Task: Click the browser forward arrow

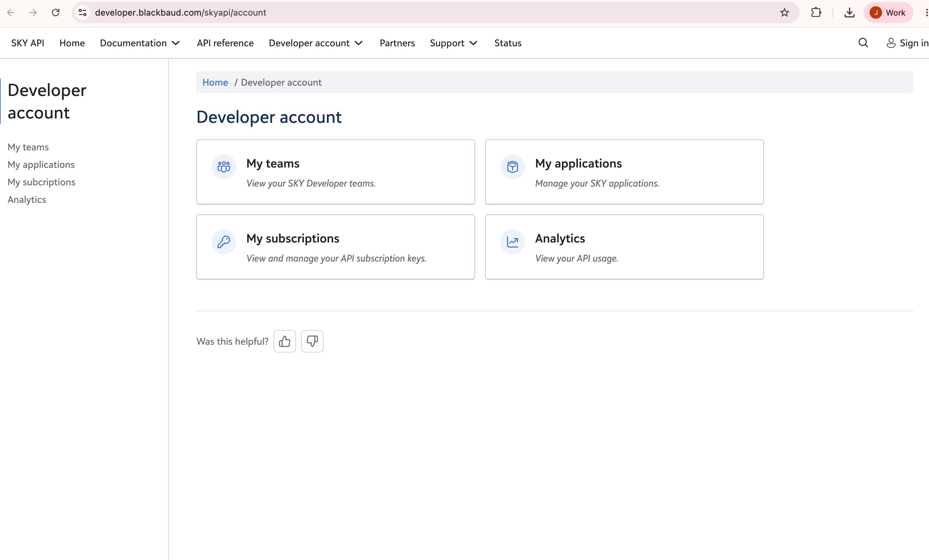Action: coord(33,12)
